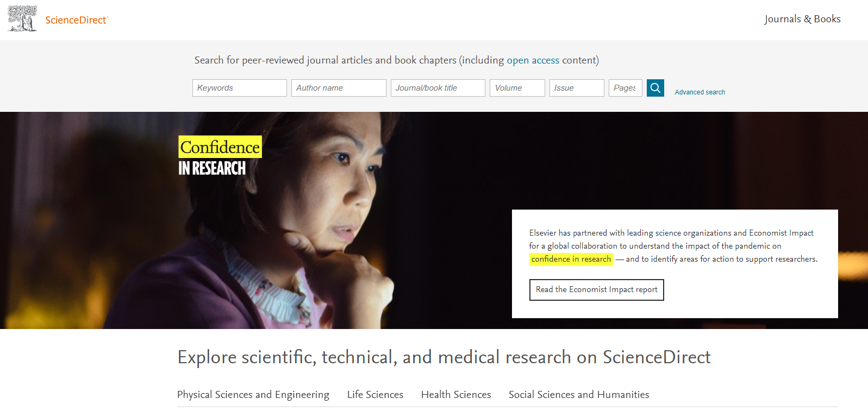Viewport: 868px width, 411px height.
Task: Focus the Journal/book title field
Action: pos(438,88)
